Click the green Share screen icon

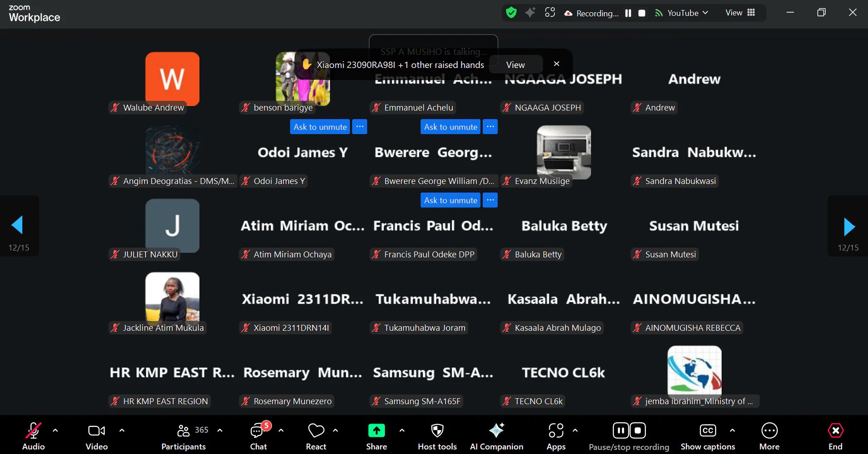(x=376, y=430)
